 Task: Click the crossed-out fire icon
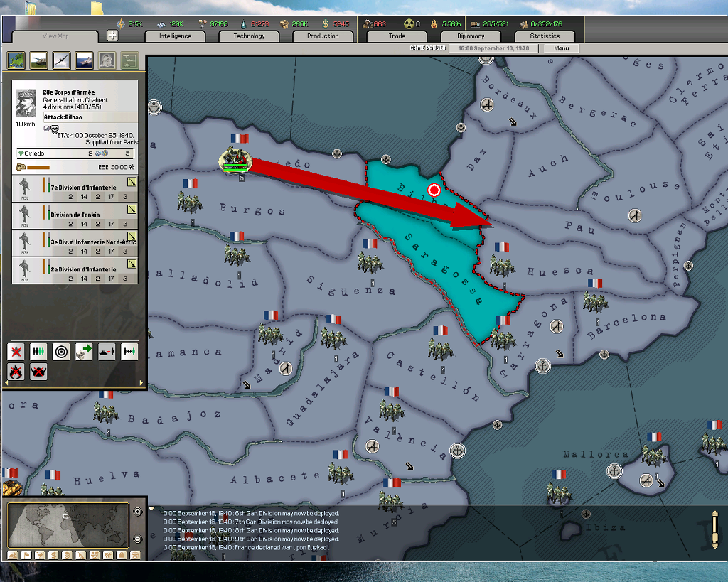tap(16, 372)
